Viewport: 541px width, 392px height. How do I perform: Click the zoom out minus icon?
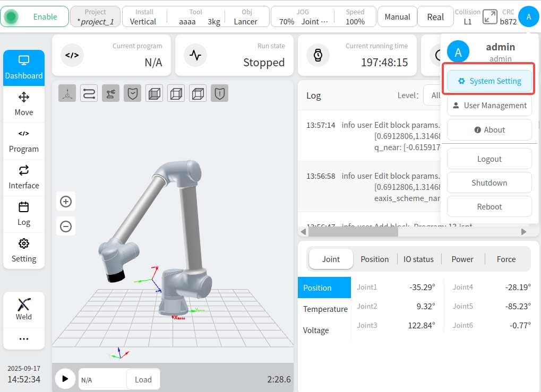point(66,227)
